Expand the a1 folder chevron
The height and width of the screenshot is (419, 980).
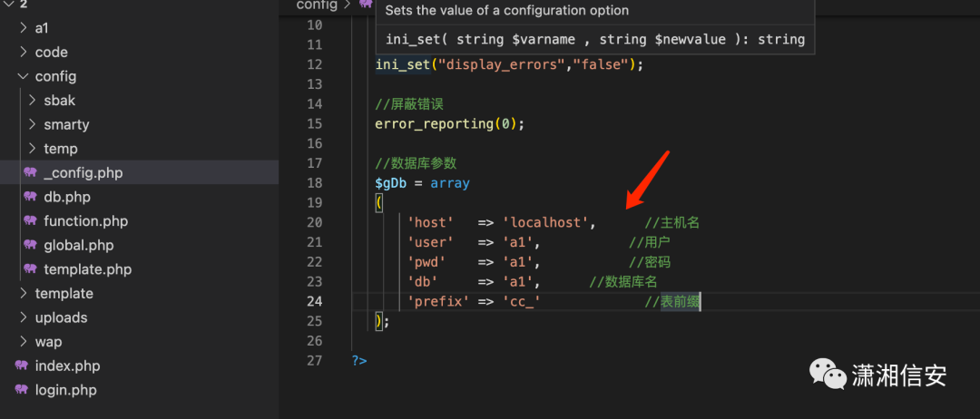(23, 27)
